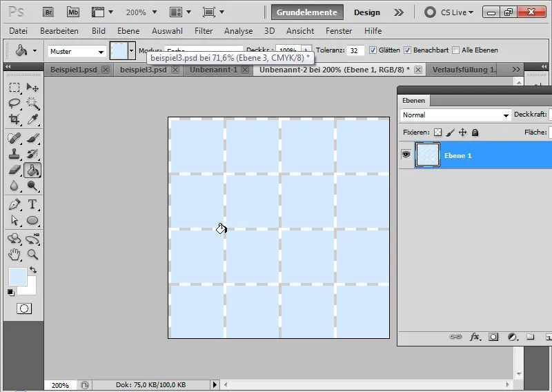The height and width of the screenshot is (392, 552).
Task: Launch Mini Bridge
Action: click(x=73, y=12)
